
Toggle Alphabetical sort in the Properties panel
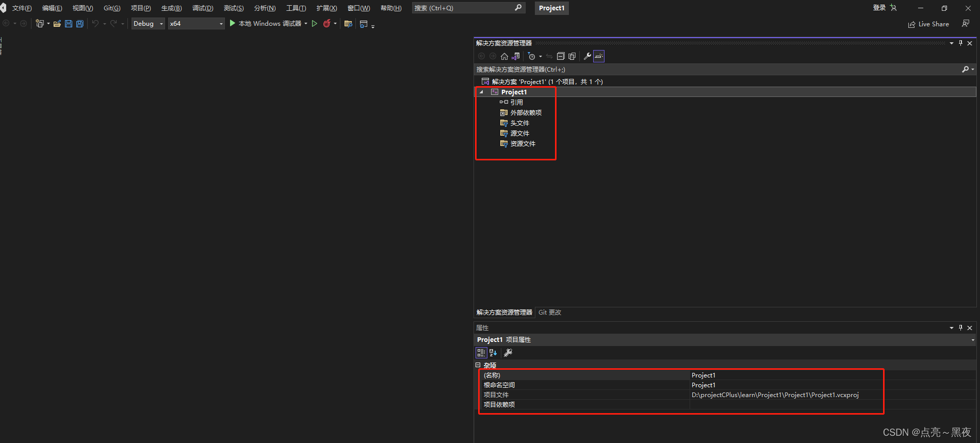point(493,353)
